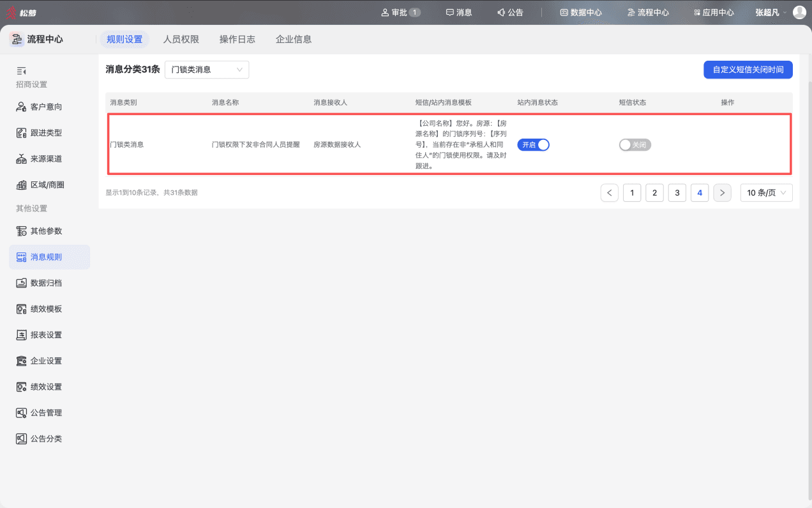Click the 门锁类消息 table cell
The height and width of the screenshot is (508, 812).
[127, 145]
